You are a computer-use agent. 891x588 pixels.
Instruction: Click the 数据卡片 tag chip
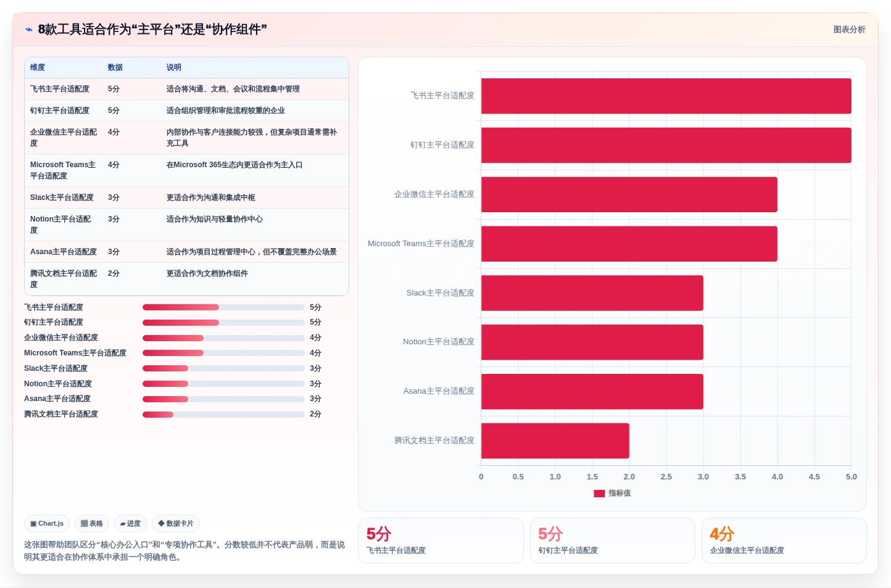pos(176,523)
